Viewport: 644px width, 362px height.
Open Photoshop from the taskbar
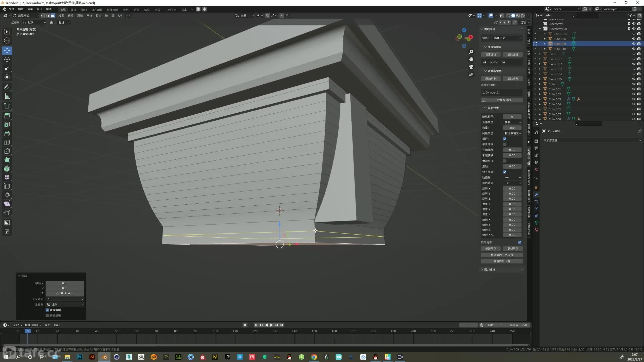[80, 357]
